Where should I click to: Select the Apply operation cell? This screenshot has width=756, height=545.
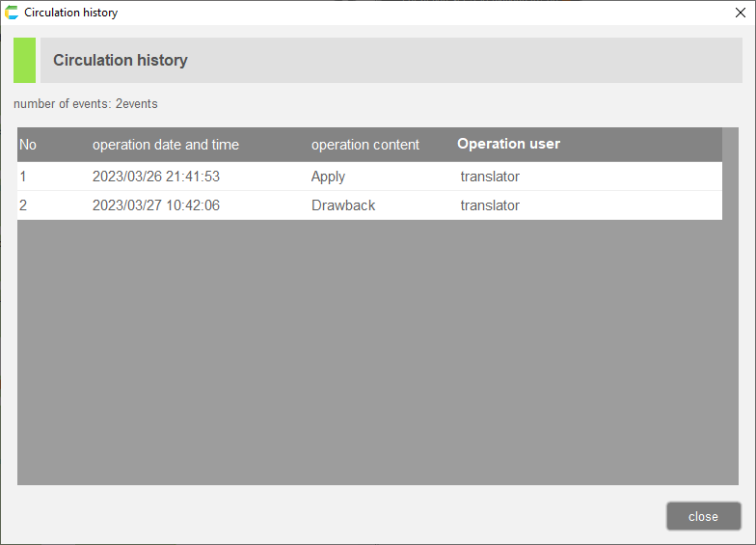click(328, 177)
